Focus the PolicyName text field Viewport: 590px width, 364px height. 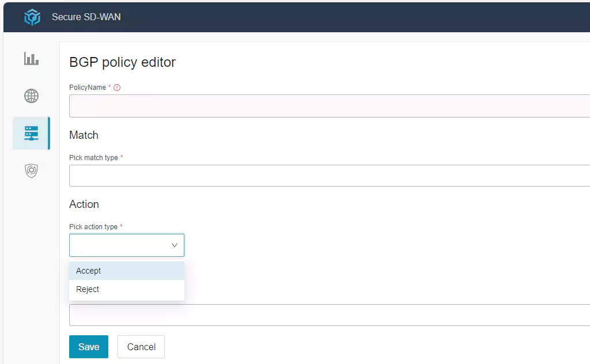(x=329, y=106)
